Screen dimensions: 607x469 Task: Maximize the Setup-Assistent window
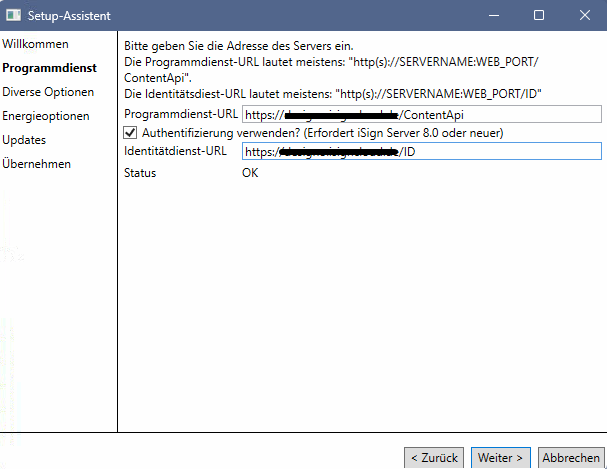[x=539, y=15]
